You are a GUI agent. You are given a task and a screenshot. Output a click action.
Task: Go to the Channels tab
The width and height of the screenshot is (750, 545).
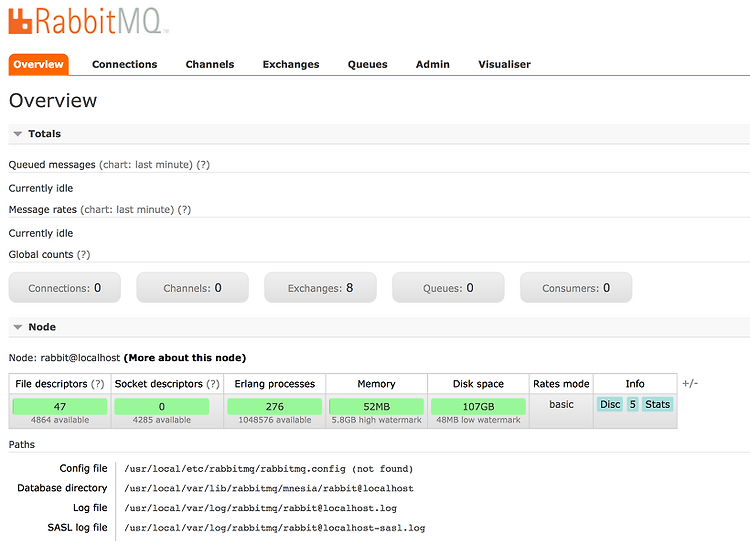pyautogui.click(x=210, y=65)
